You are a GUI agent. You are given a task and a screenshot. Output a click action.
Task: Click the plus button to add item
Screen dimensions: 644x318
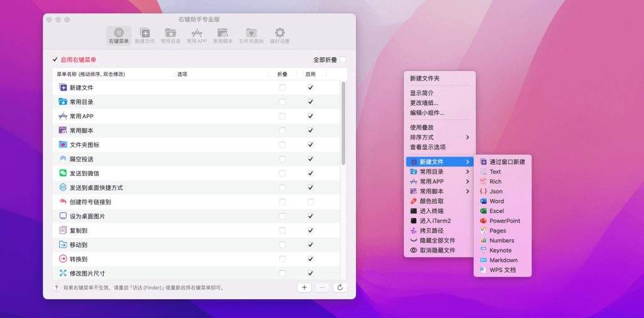coord(304,287)
